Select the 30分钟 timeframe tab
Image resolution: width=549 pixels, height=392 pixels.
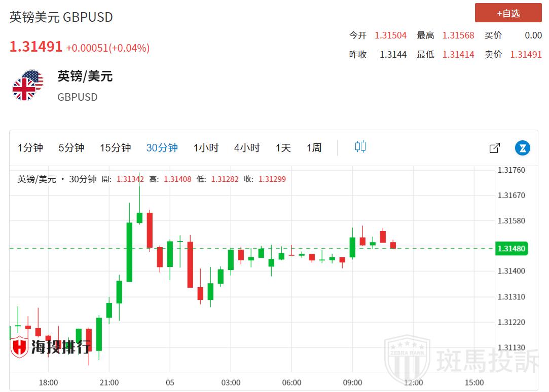point(162,148)
